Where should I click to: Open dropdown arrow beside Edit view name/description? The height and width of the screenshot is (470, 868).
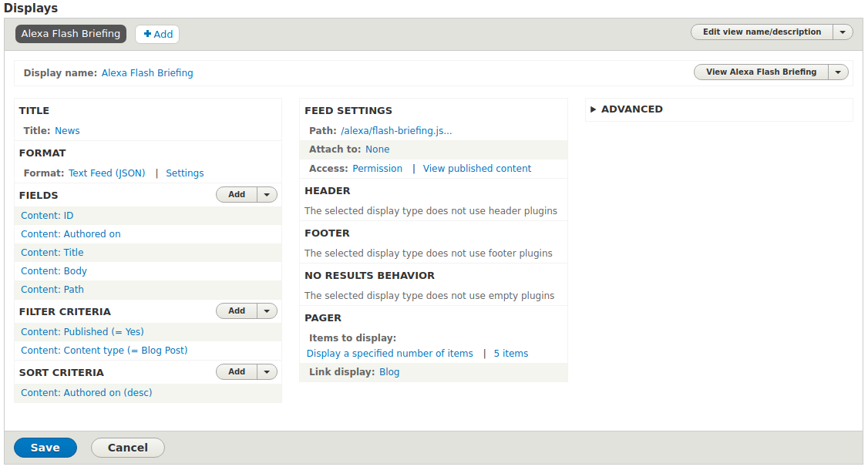(x=843, y=32)
